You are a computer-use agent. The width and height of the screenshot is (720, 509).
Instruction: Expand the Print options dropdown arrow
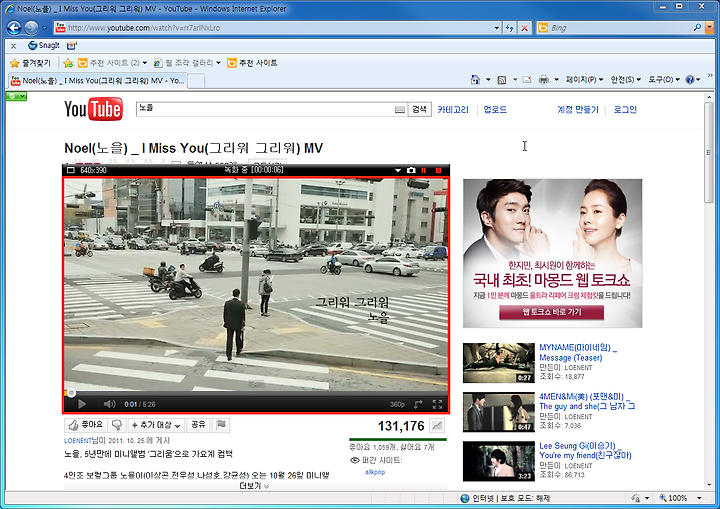click(557, 80)
